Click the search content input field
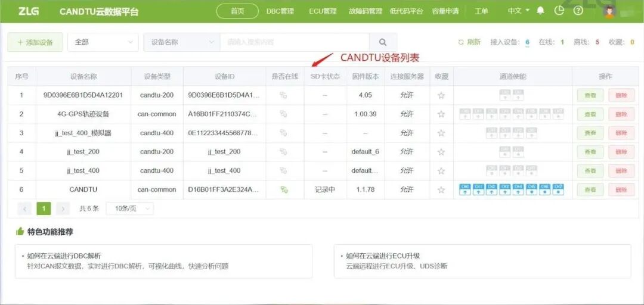This screenshot has width=644, height=305. click(x=295, y=42)
